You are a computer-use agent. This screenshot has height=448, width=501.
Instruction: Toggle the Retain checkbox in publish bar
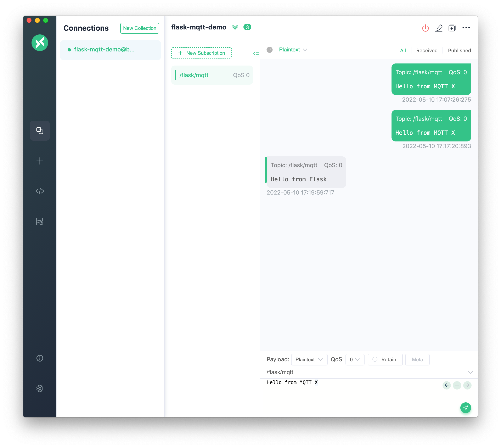pos(375,359)
